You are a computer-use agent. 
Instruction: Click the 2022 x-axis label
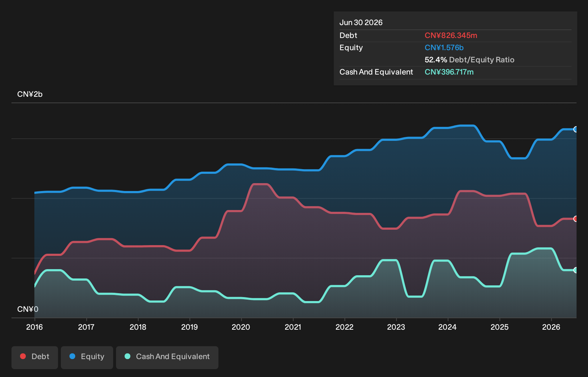[x=344, y=327]
